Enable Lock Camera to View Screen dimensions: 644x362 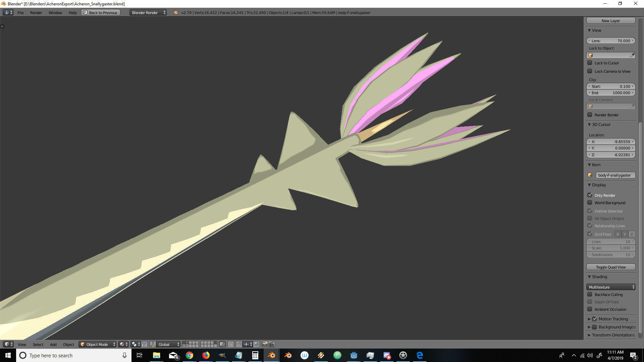pyautogui.click(x=590, y=71)
